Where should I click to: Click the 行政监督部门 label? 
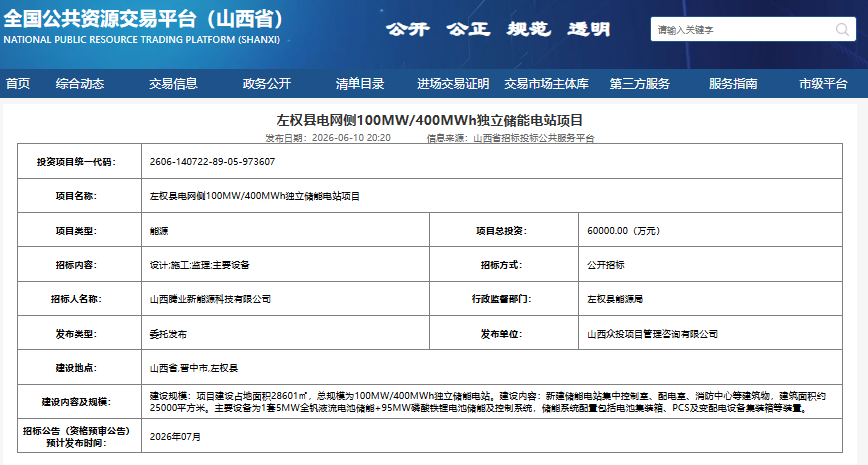(x=501, y=299)
